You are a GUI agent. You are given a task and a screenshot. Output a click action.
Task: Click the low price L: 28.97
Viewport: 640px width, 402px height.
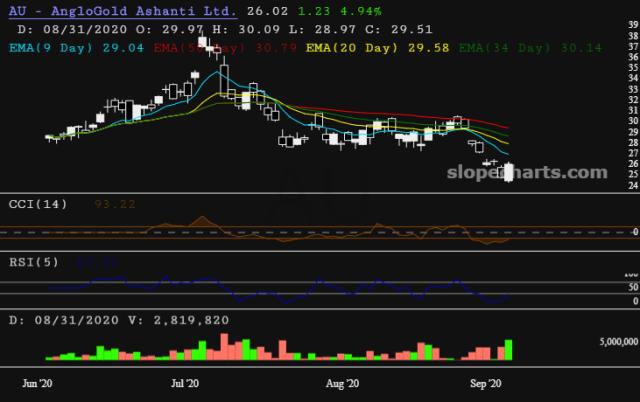point(322,29)
